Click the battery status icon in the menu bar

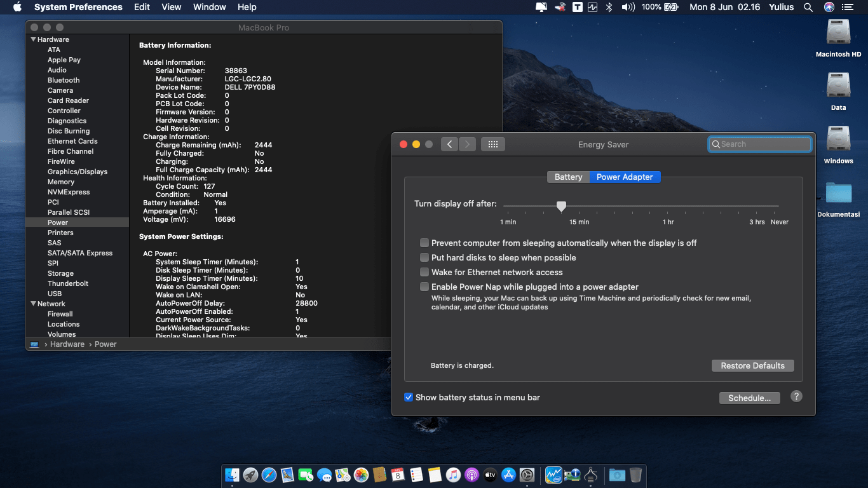tap(672, 7)
